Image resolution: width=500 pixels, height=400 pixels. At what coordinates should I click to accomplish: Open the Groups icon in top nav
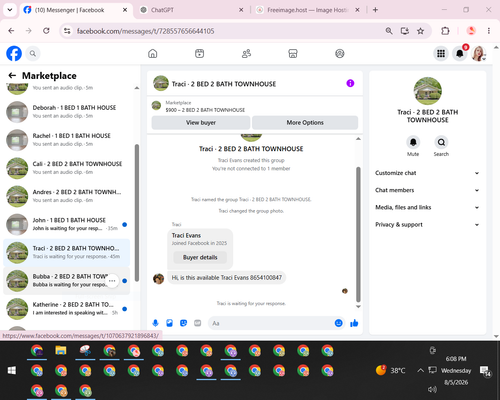point(340,53)
